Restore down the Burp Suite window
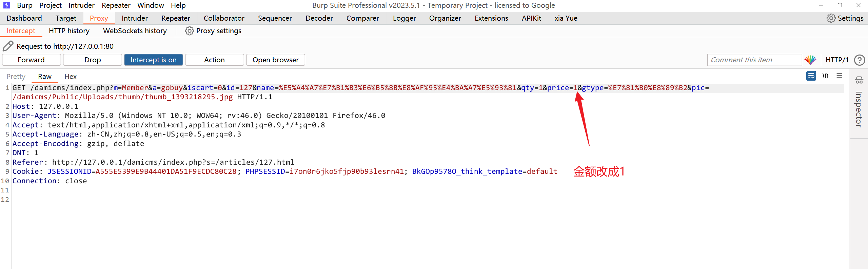 [840, 5]
